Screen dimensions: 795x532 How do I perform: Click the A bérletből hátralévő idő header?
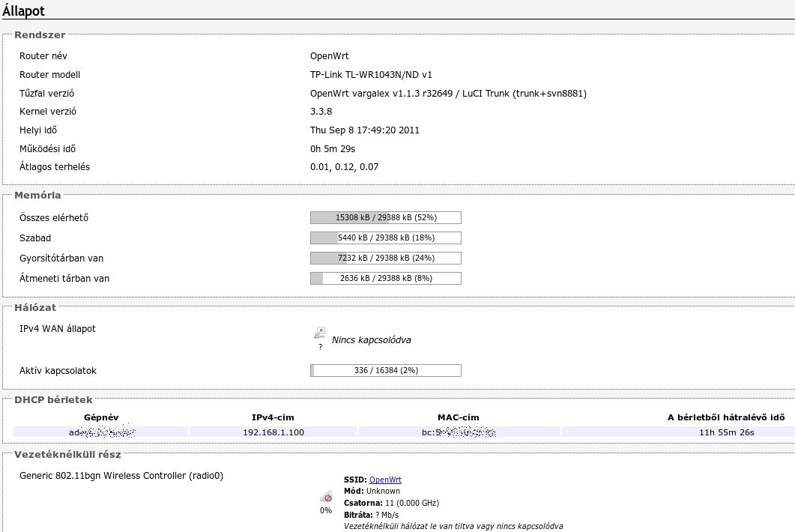click(726, 417)
